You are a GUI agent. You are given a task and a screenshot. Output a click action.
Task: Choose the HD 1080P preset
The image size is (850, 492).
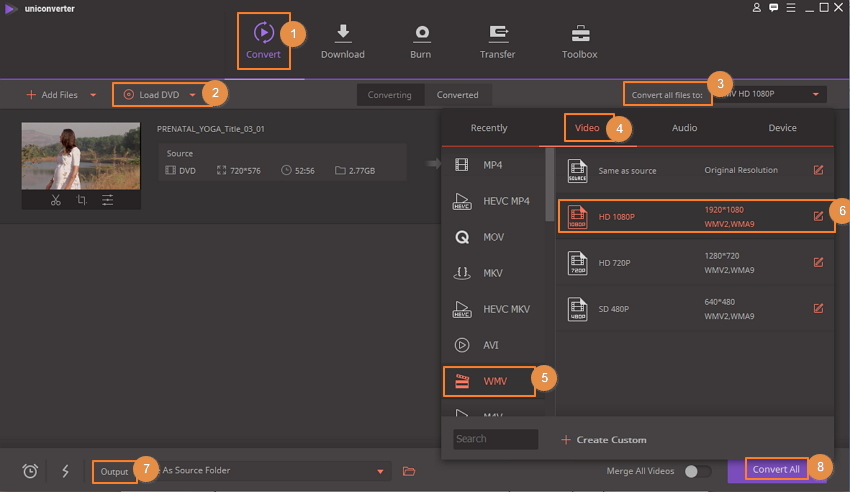pyautogui.click(x=696, y=216)
